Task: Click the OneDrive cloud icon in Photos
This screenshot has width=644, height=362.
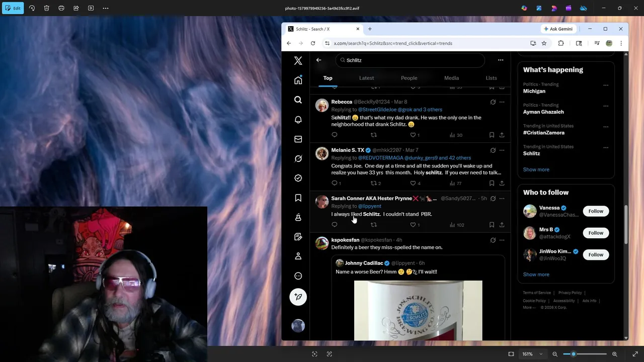Action: point(583,8)
